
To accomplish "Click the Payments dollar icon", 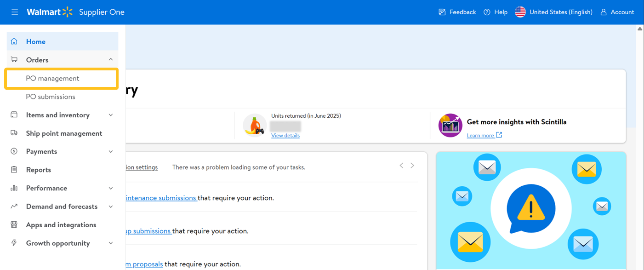I will pyautogui.click(x=14, y=151).
